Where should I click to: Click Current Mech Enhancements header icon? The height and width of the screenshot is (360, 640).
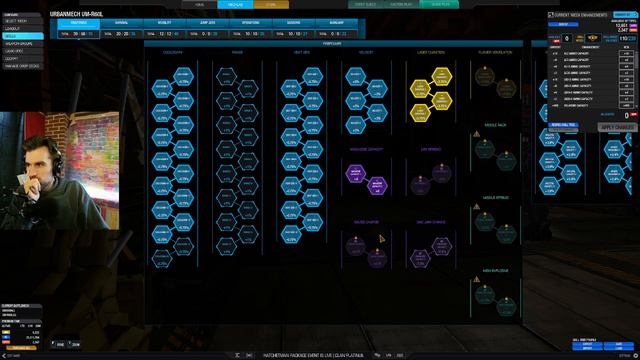point(551,15)
